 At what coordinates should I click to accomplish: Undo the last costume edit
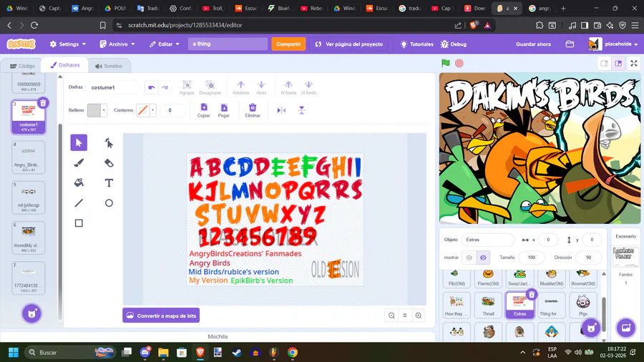click(152, 87)
